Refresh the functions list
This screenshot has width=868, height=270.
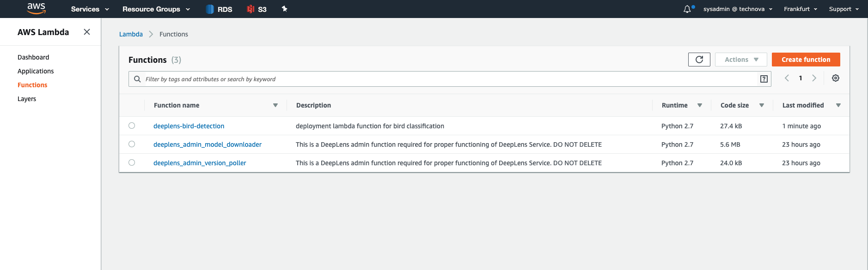point(699,60)
